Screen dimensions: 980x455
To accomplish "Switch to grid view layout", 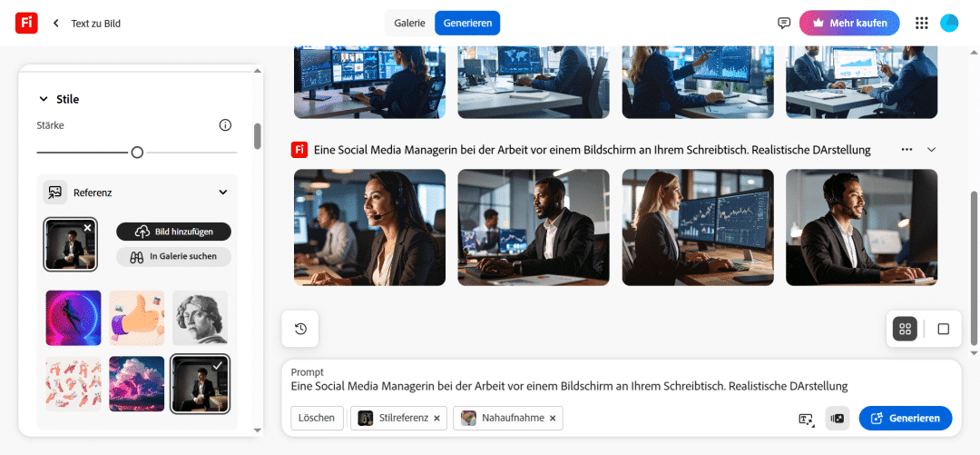I will coord(905,329).
